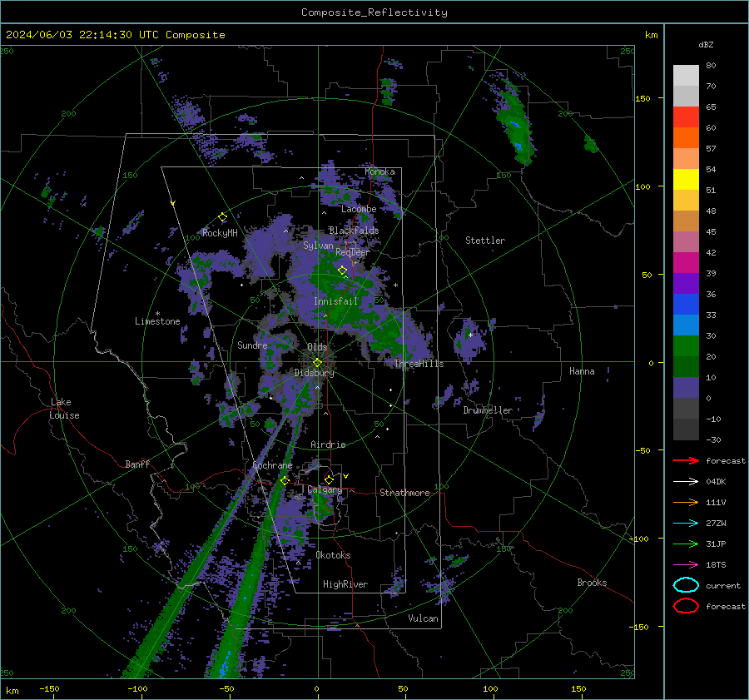Click the magenta 39–42 dBZ color swatch
Viewport: 749px width, 700px height.
[686, 263]
